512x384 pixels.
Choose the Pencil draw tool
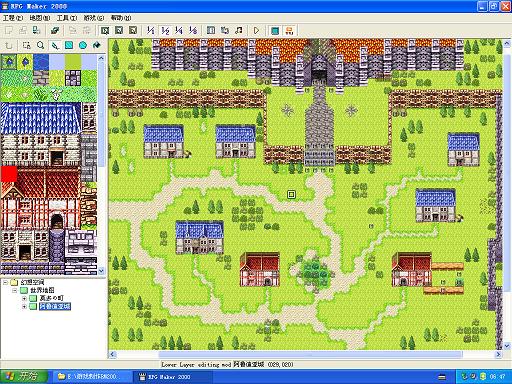[x=55, y=45]
